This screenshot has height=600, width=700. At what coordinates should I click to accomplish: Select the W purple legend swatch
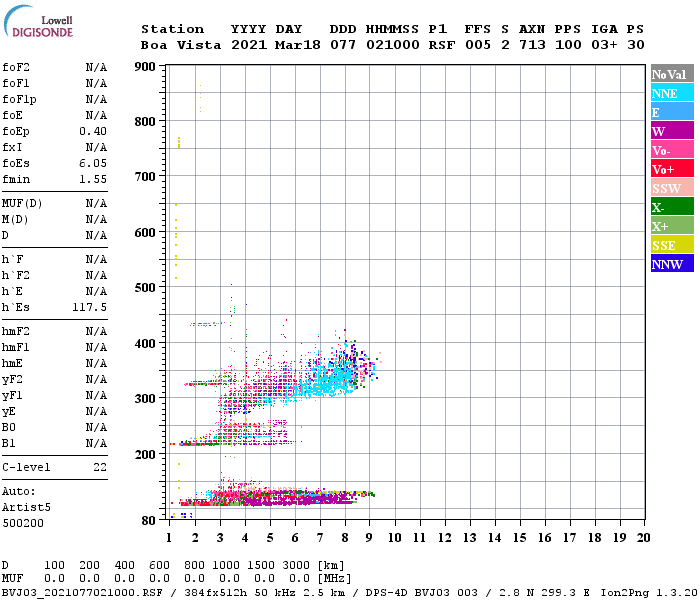click(x=672, y=131)
